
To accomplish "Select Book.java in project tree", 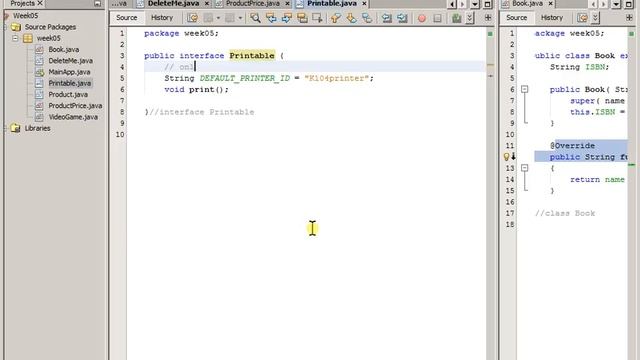I will (x=64, y=49).
